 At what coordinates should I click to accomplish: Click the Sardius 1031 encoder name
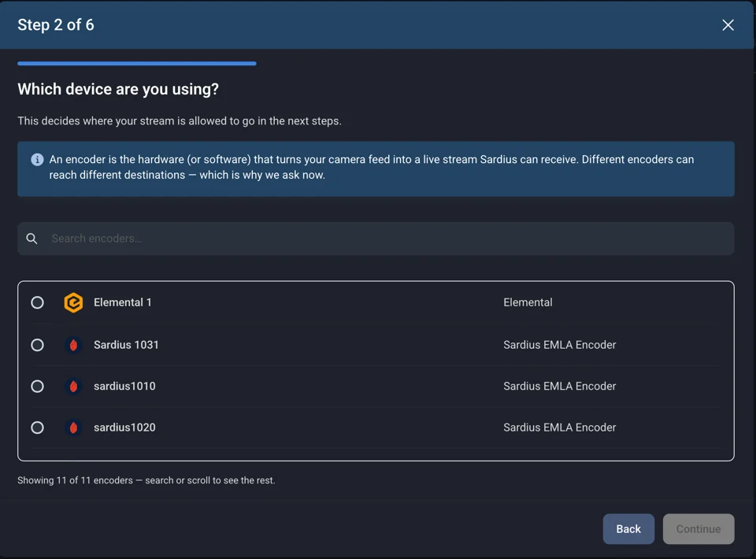(x=126, y=345)
